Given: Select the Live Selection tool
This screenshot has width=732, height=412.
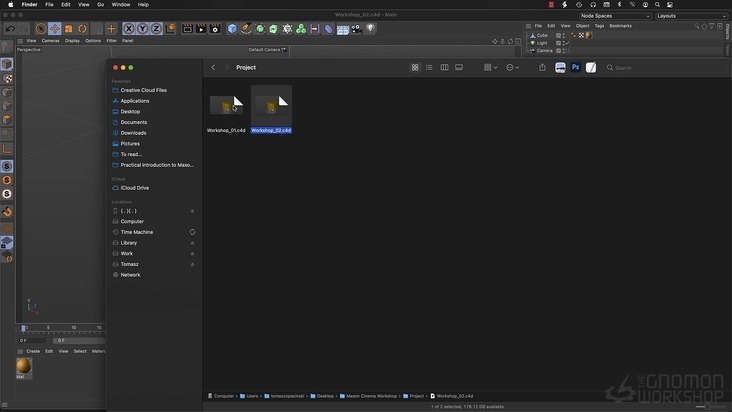Looking at the screenshot, I should [41, 29].
